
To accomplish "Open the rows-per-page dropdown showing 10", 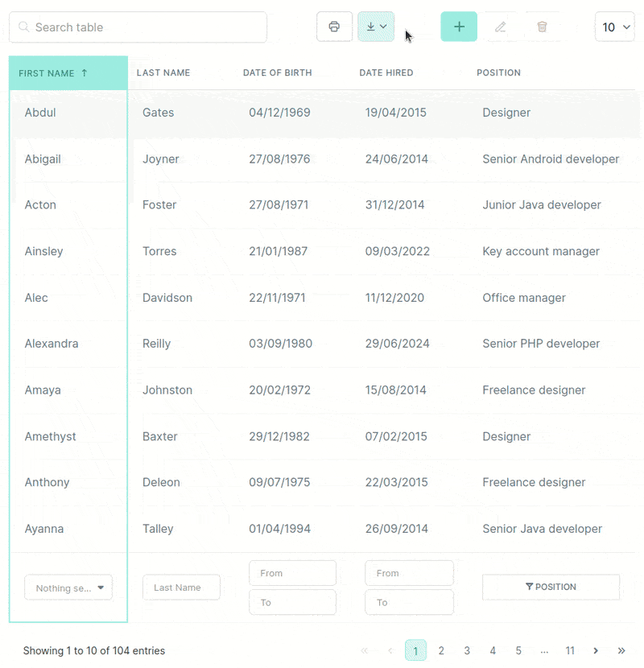I will coord(614,27).
